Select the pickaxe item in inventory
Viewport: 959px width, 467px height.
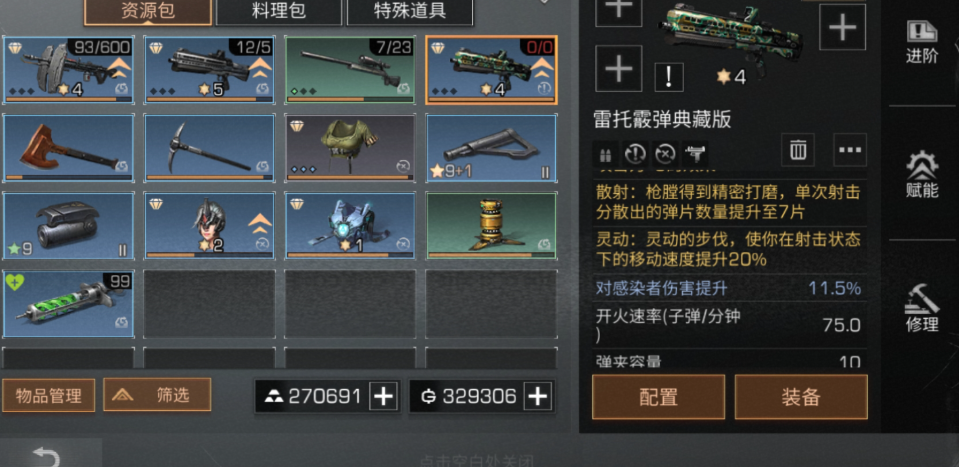coord(209,148)
